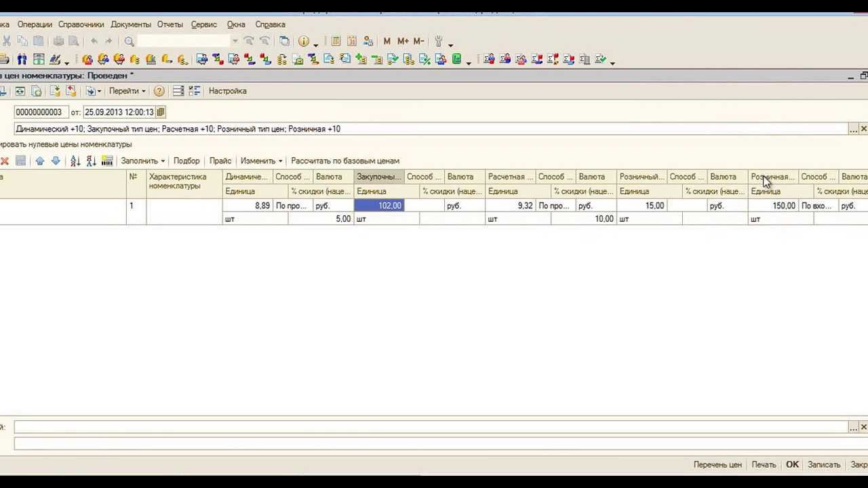
Task: Open the Справочники menu
Action: tap(81, 24)
